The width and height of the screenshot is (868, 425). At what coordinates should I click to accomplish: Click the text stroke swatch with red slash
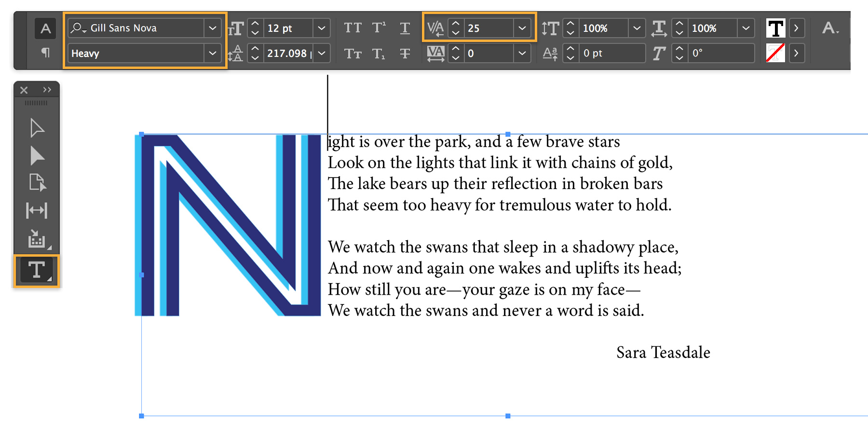[x=775, y=53]
